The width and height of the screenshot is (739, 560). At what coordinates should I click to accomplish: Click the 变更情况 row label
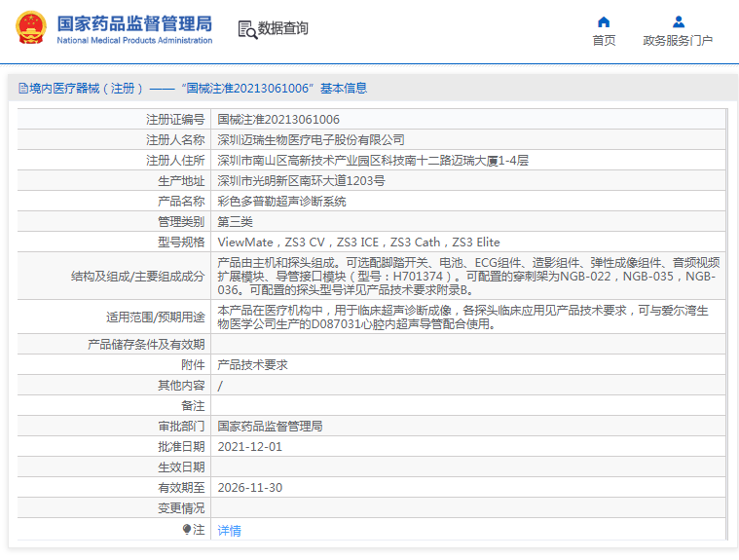(x=181, y=508)
